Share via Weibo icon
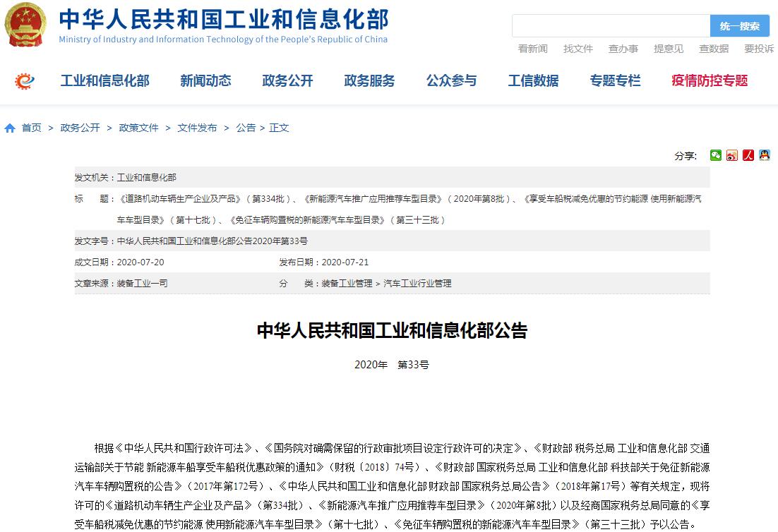The width and height of the screenshot is (778, 532). pyautogui.click(x=732, y=156)
